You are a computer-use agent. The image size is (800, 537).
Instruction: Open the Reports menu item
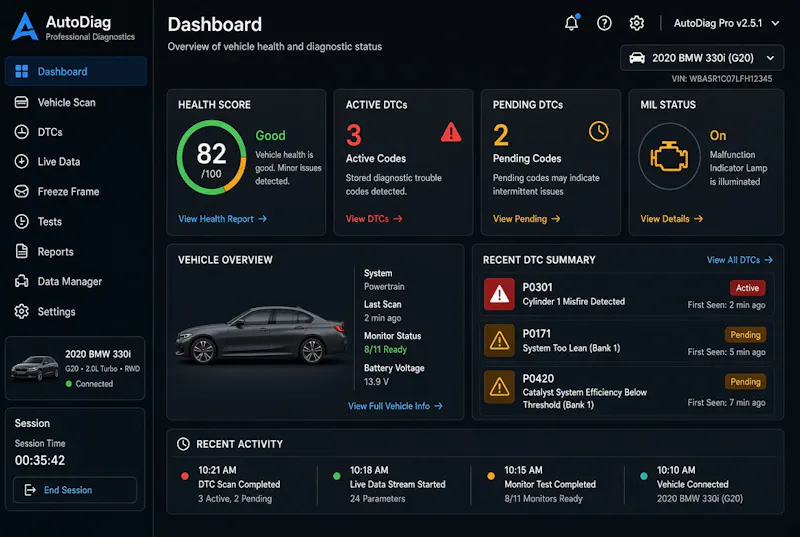pos(76,251)
